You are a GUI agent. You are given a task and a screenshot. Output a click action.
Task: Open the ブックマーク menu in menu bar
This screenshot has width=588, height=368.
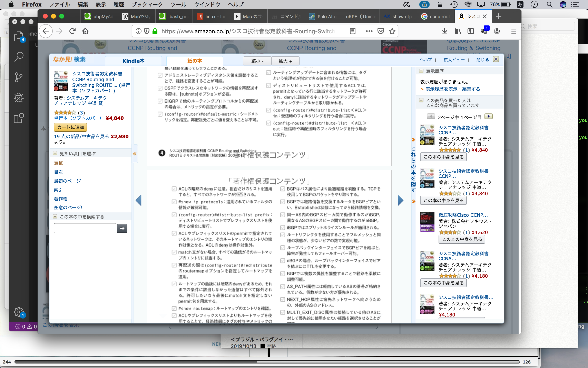pyautogui.click(x=147, y=4)
